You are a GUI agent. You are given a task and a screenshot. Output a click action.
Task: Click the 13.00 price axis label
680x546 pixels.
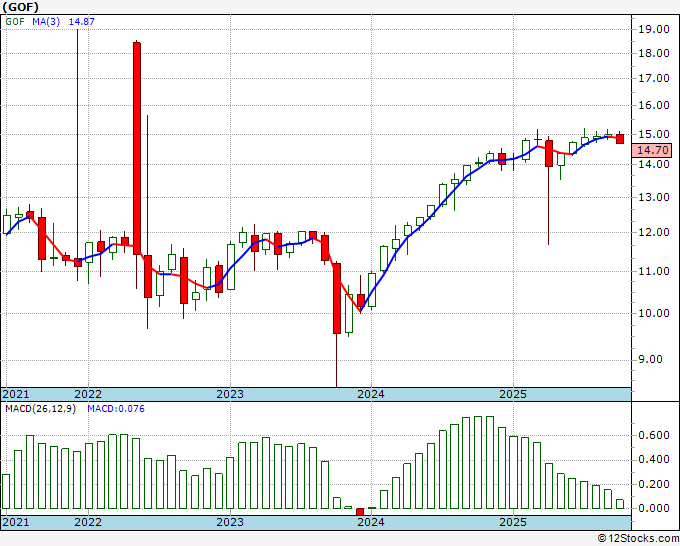[x=654, y=197]
